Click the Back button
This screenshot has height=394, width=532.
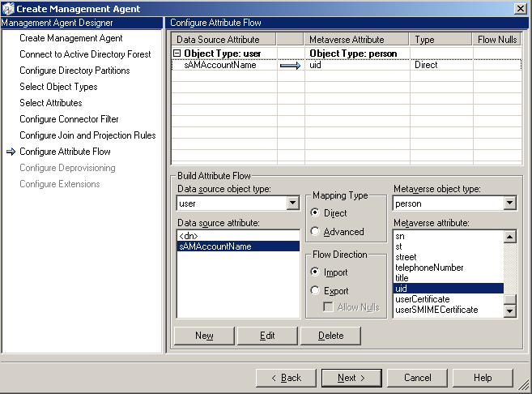click(286, 378)
